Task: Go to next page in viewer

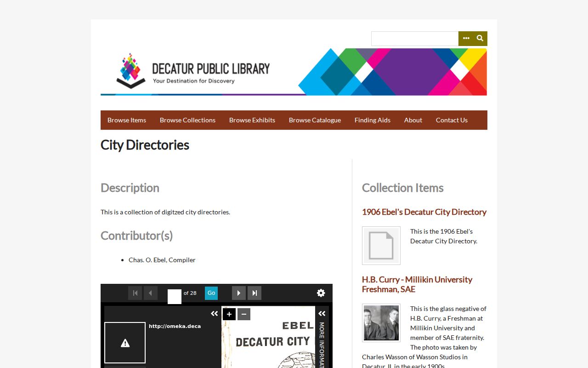Action: pos(239,293)
